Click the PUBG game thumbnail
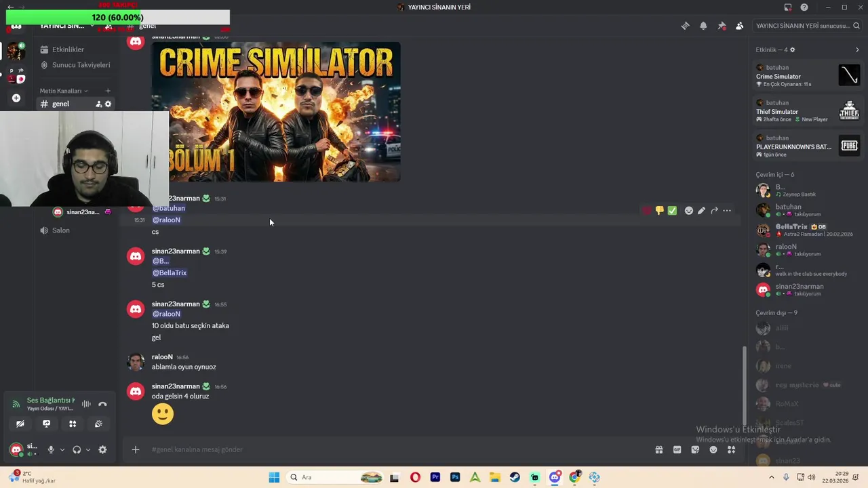Viewport: 868px width, 488px height. click(849, 146)
